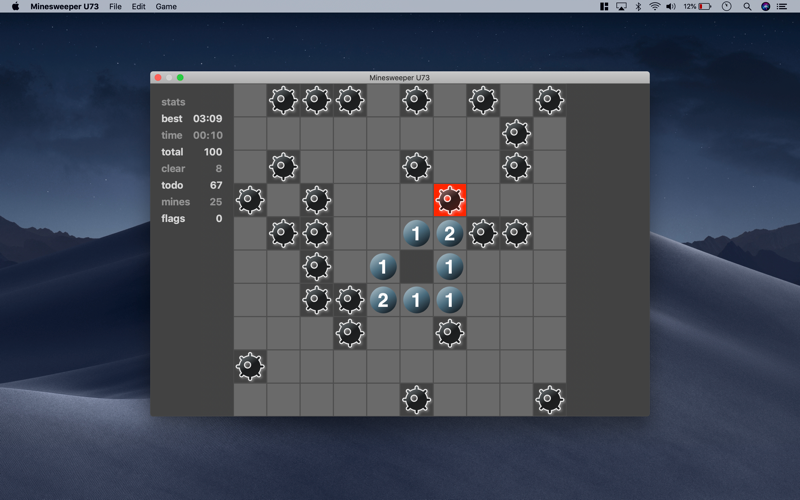
Task: Open Spotlight search
Action: coord(747,7)
